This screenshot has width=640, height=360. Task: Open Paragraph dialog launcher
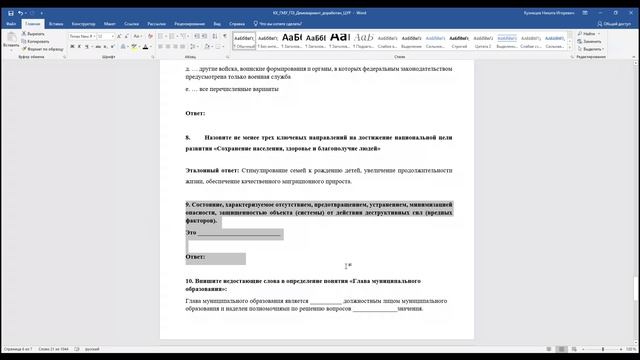click(x=227, y=57)
